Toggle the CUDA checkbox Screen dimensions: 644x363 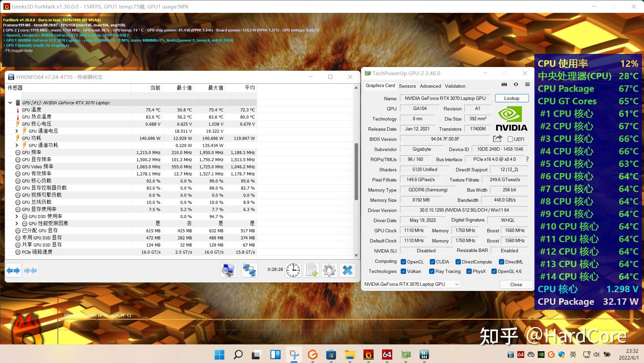pos(432,262)
